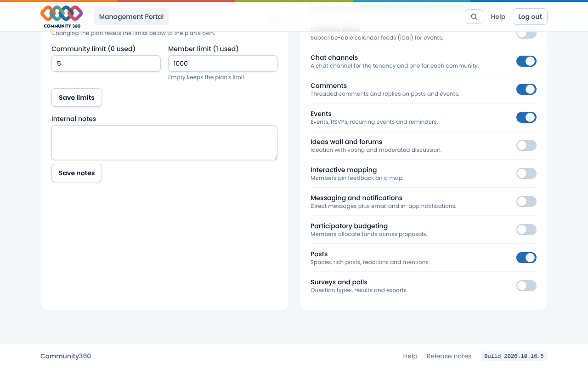Image resolution: width=588 pixels, height=368 pixels.
Task: Click 'Spaces, rich posts, reactions' description
Action: click(x=370, y=262)
